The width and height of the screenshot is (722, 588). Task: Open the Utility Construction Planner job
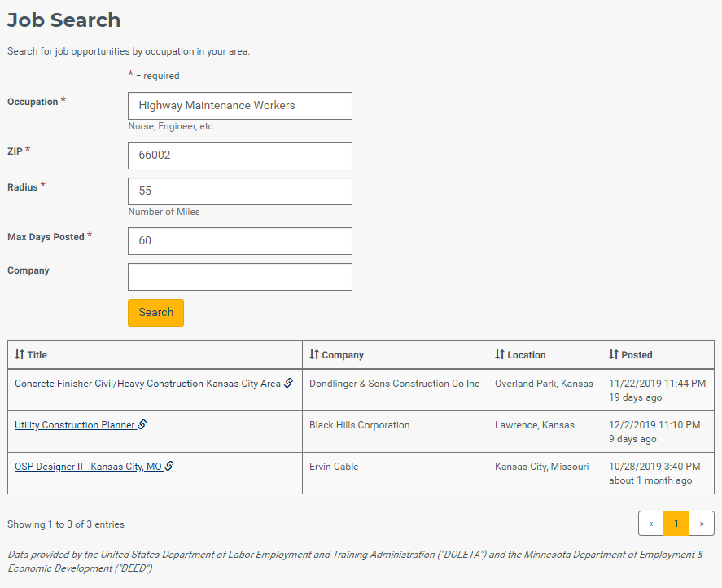(x=75, y=425)
